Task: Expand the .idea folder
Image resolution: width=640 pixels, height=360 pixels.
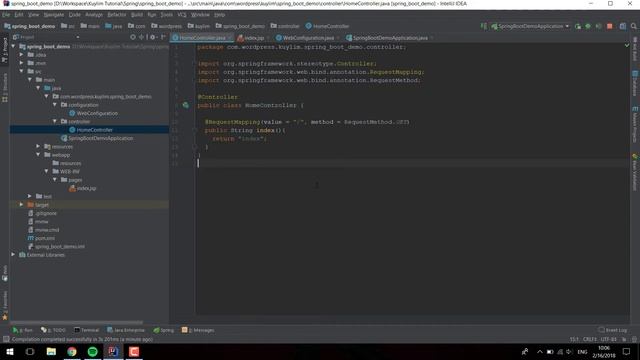Action: pos(21,55)
